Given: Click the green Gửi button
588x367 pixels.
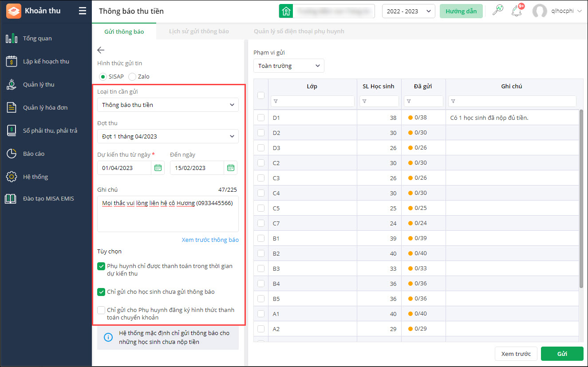Looking at the screenshot, I should (562, 354).
